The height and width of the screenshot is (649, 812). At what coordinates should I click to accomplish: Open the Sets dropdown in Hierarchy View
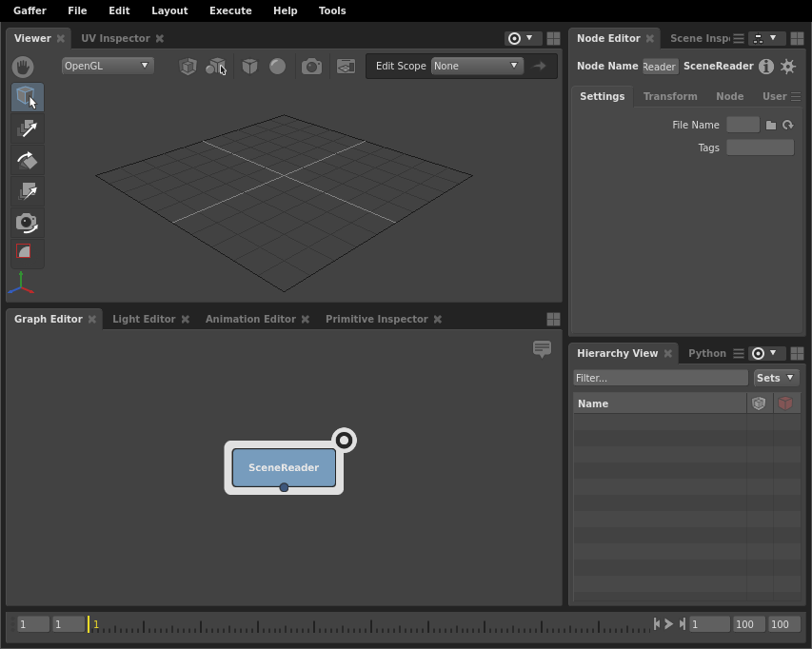click(x=775, y=378)
